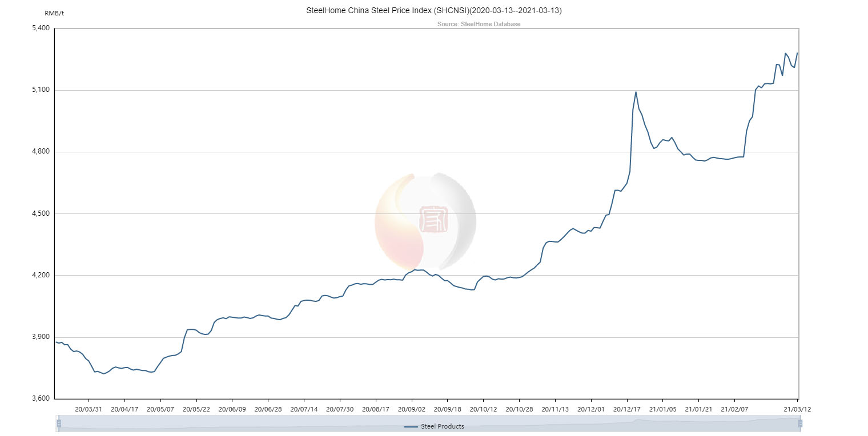Viewport: 868px width, 436px height.
Task: Click the 21/03/12 date label
Action: point(798,409)
